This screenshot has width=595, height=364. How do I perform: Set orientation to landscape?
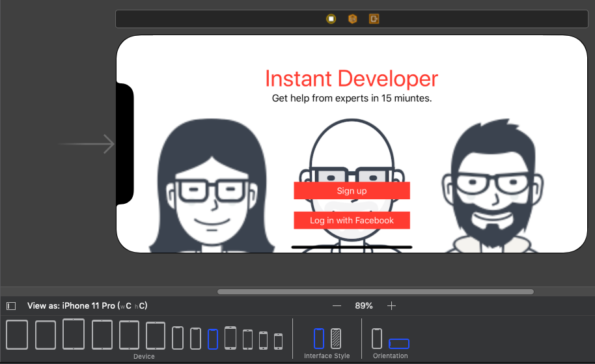point(399,343)
